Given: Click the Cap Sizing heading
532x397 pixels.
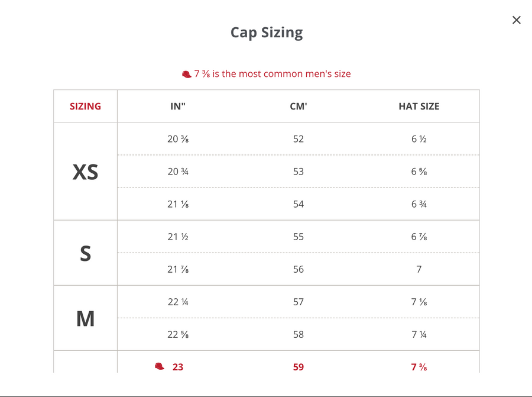Looking at the screenshot, I should 267,33.
